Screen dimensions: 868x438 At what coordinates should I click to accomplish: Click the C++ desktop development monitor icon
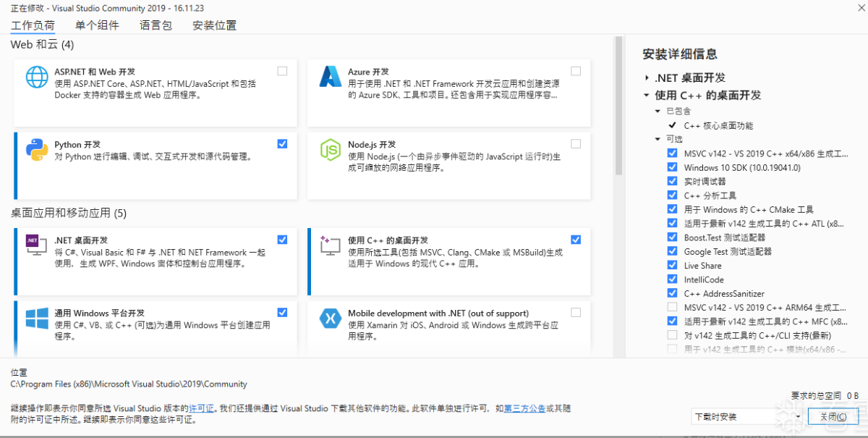(x=331, y=245)
